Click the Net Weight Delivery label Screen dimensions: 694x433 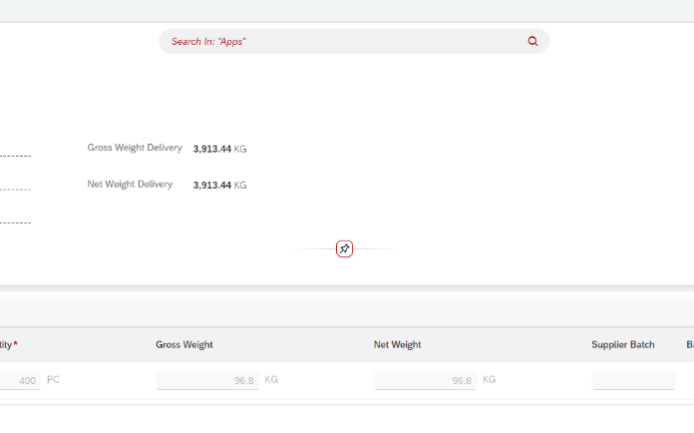[x=130, y=184]
